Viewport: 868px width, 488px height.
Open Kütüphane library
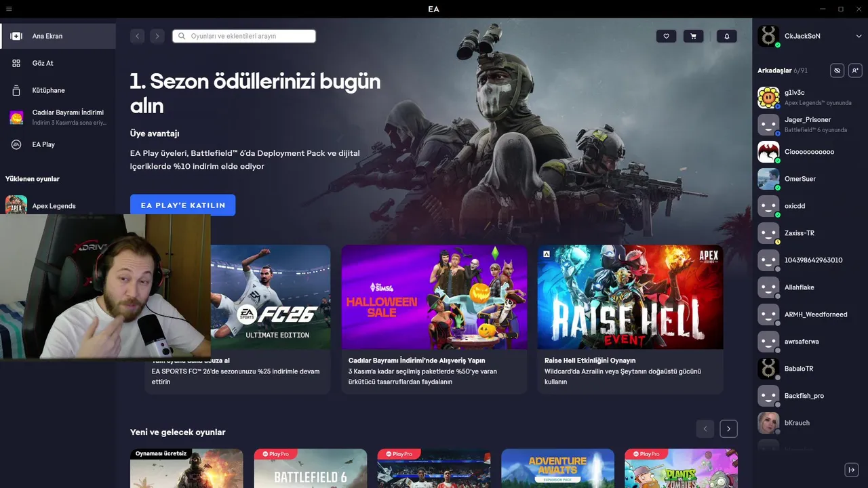tap(58, 90)
